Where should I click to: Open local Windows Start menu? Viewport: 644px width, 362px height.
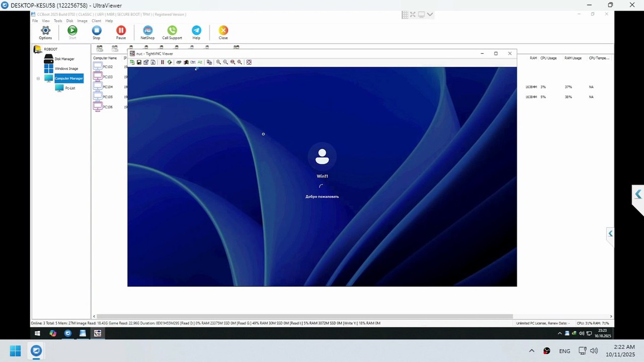[x=15, y=351]
